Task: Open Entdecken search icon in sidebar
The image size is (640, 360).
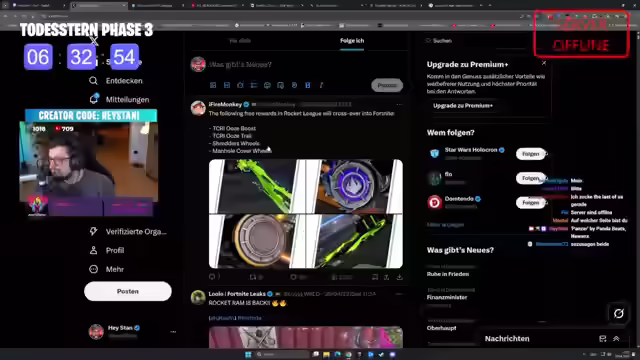Action: [93, 81]
